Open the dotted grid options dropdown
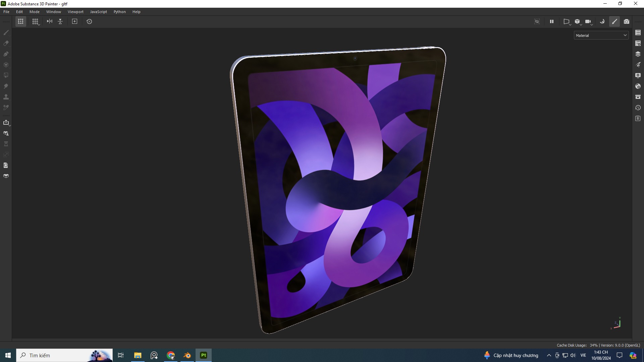This screenshot has height=362, width=644. pos(36,21)
